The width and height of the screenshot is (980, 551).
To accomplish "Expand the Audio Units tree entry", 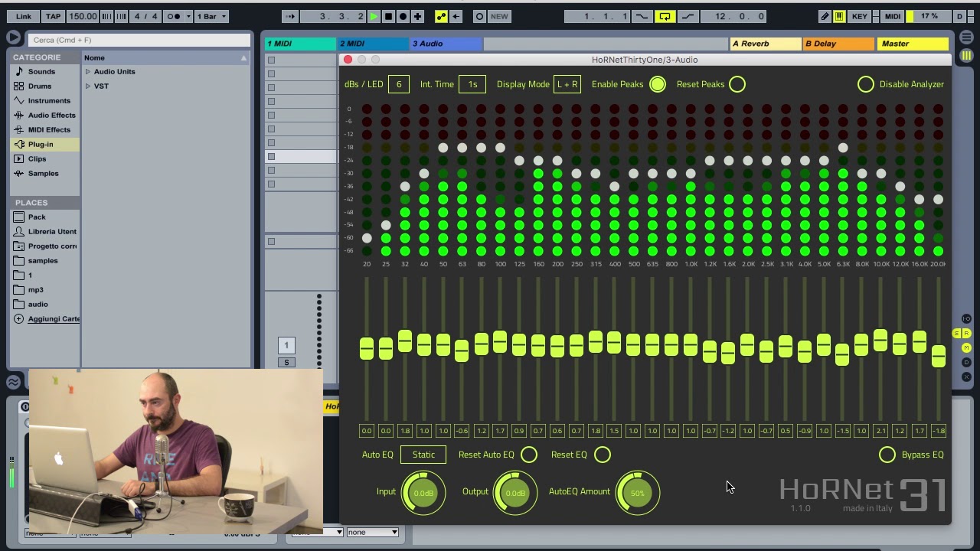I will coord(88,71).
